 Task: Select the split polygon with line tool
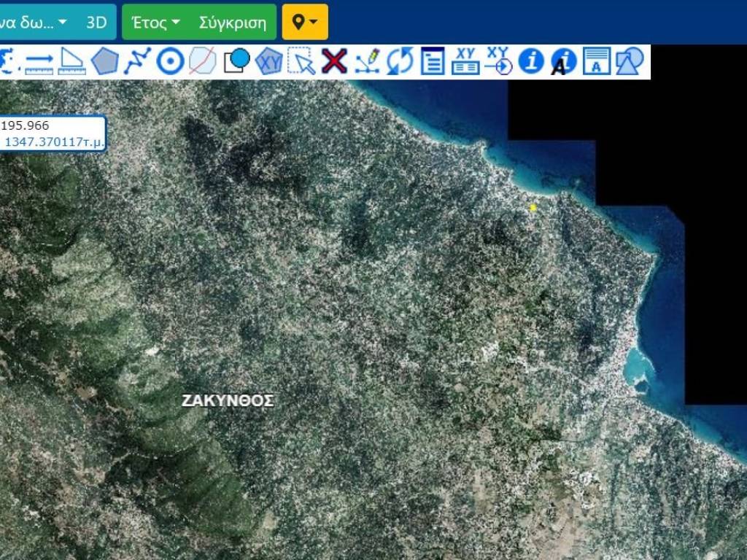coord(202,62)
